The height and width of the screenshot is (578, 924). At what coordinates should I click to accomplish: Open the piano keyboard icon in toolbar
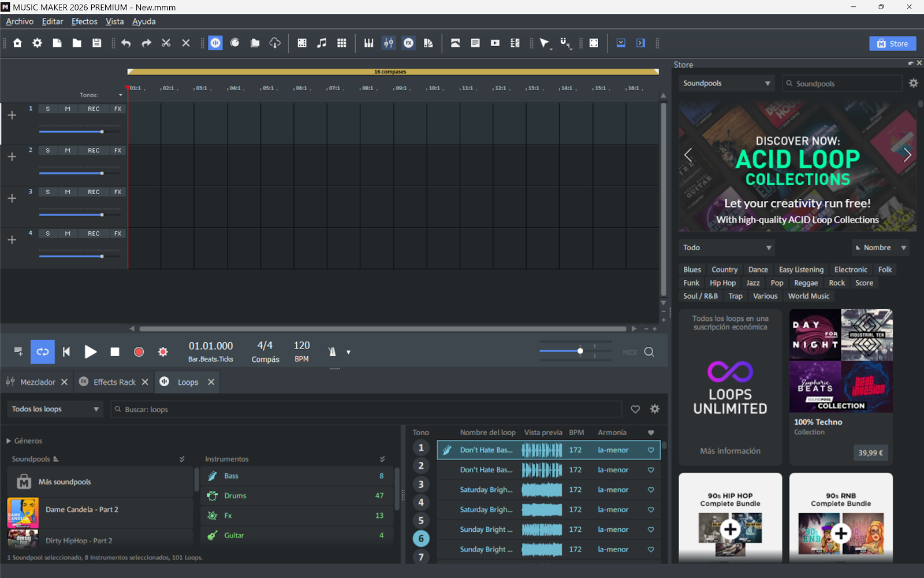368,43
